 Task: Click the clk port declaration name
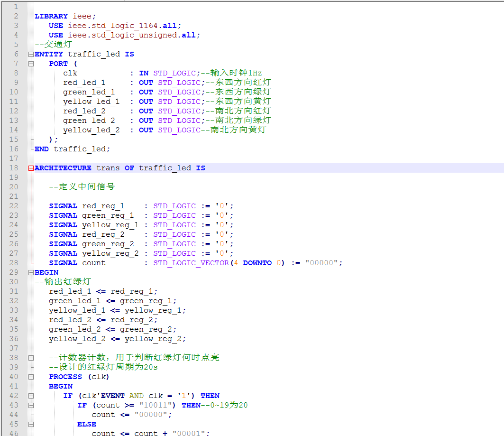click(70, 73)
